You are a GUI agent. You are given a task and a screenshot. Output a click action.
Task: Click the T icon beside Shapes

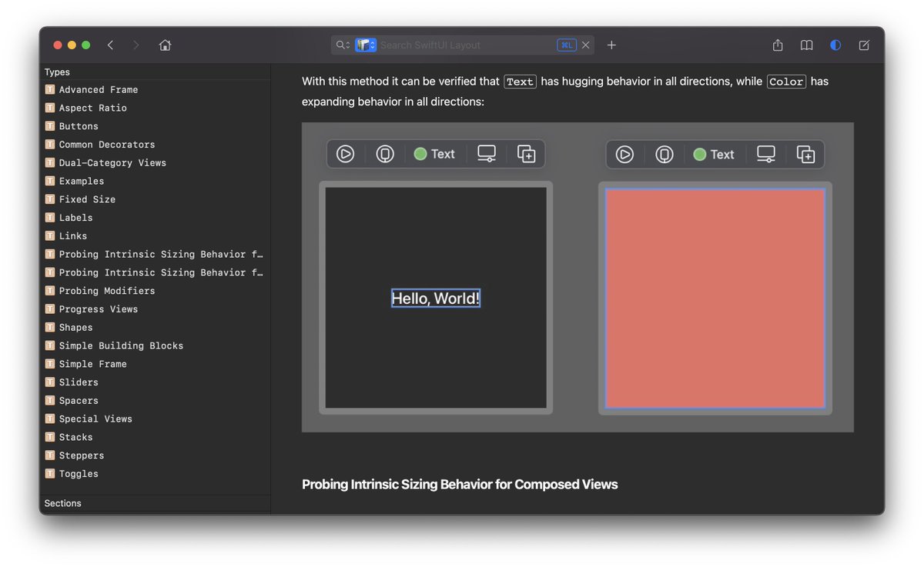[50, 328]
